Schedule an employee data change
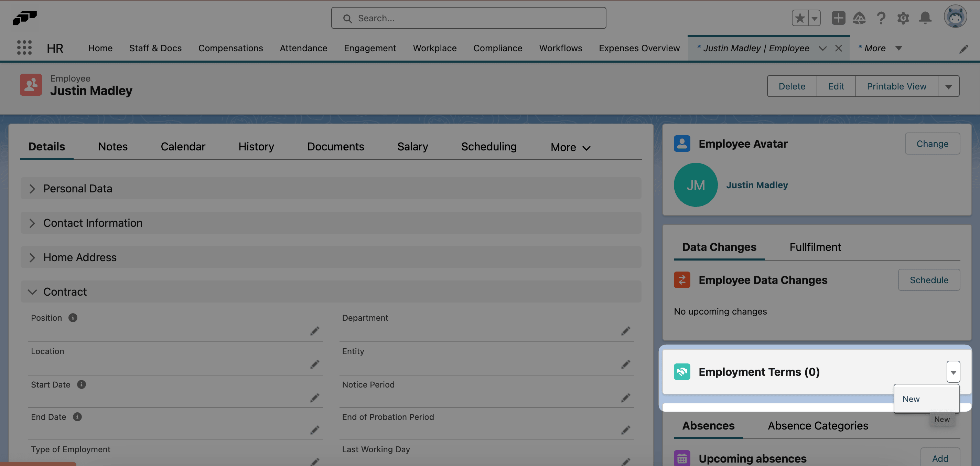 point(929,280)
